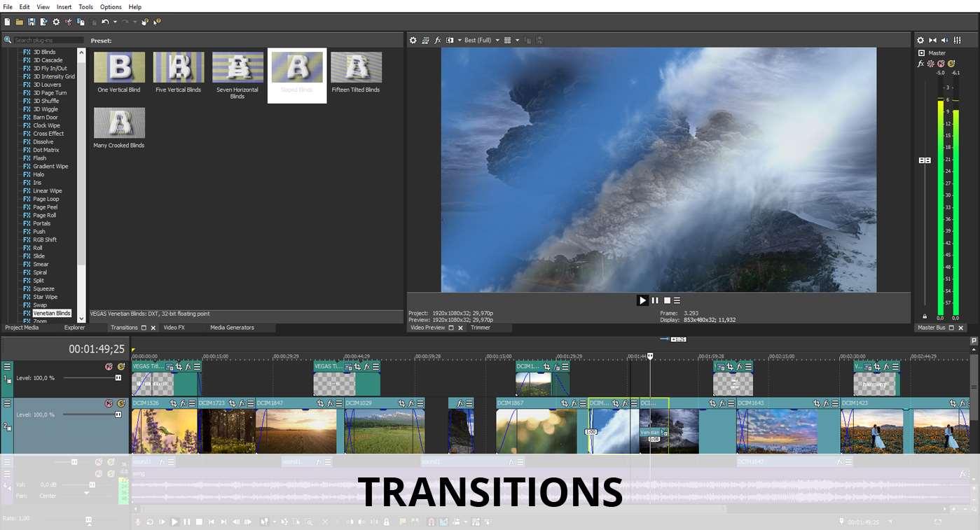Open the event menu on the DCIM1847 clip
980x530 pixels.
[x=339, y=403]
